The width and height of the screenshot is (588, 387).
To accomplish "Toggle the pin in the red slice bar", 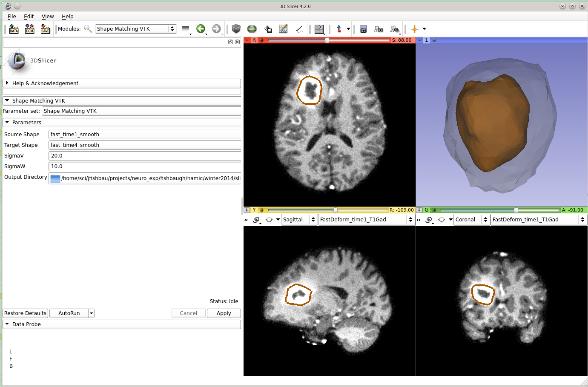I will (x=247, y=40).
